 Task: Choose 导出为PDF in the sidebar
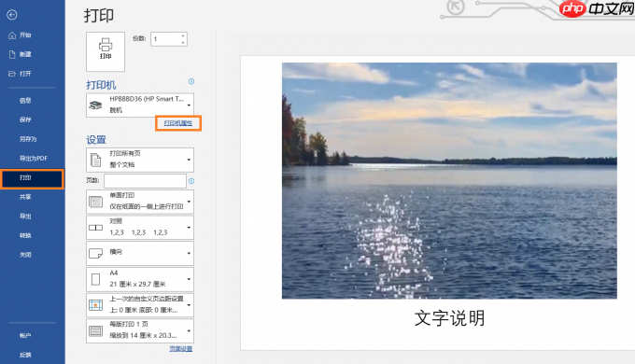(34, 159)
